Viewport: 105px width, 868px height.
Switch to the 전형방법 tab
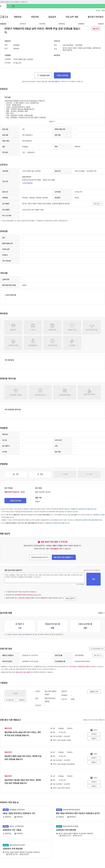pos(81,24)
